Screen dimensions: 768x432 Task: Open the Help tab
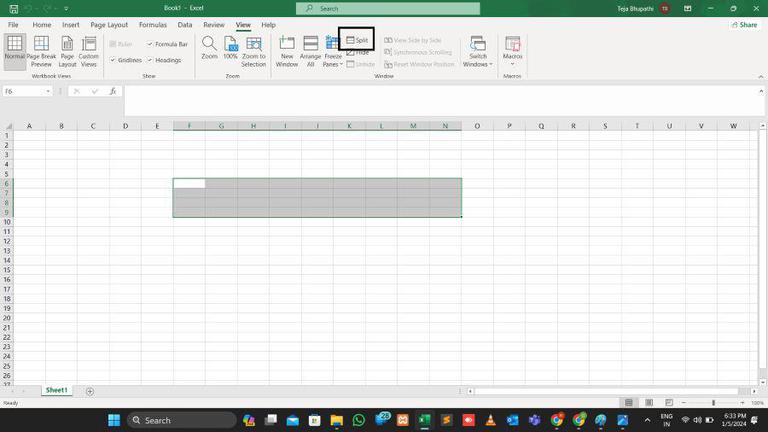(268, 24)
